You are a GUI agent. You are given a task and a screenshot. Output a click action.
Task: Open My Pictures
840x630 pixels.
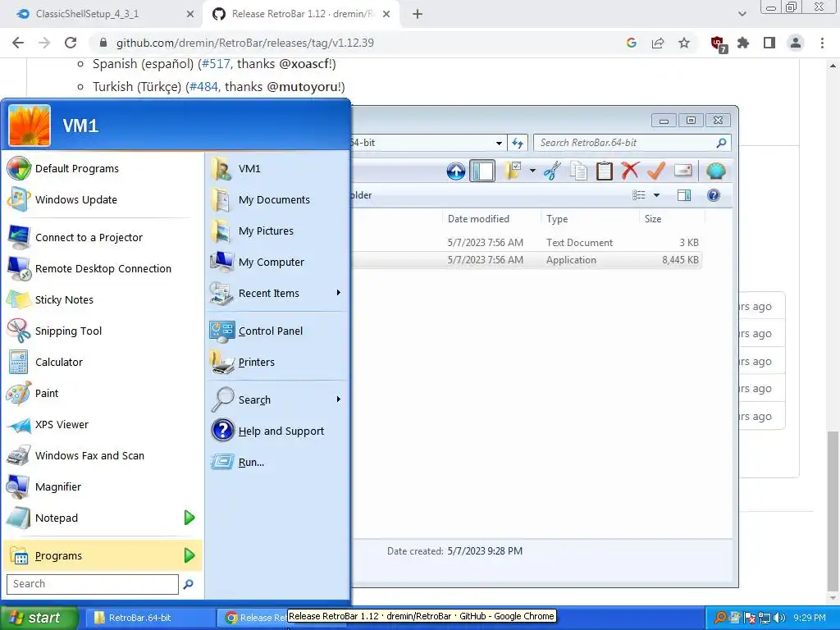[x=277, y=231]
